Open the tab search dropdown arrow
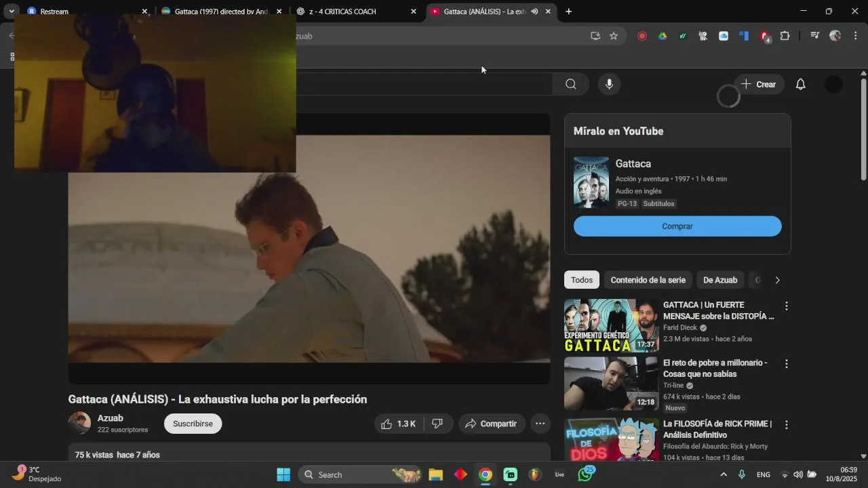This screenshot has width=868, height=488. pyautogui.click(x=12, y=12)
